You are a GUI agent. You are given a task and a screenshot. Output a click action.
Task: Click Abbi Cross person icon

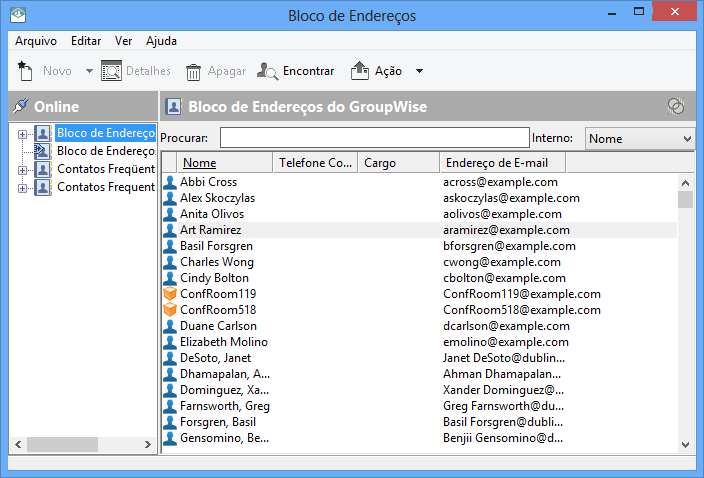coord(170,182)
